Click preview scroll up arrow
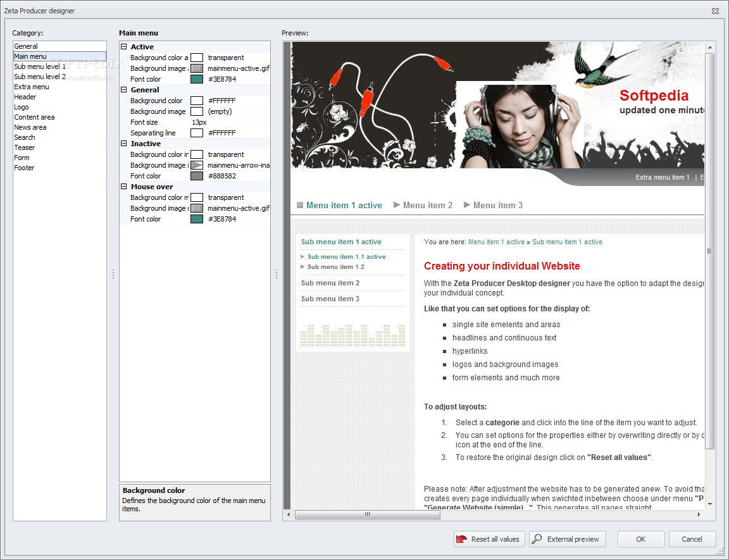The image size is (729, 560). pos(709,47)
